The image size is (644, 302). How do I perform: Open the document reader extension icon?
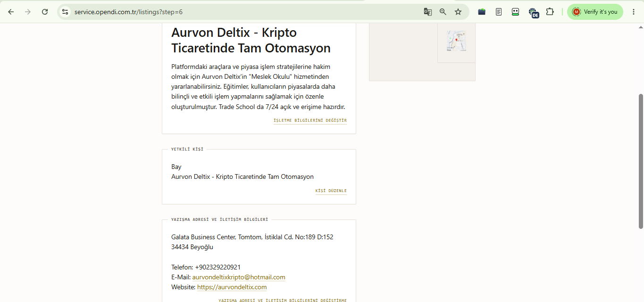click(499, 12)
